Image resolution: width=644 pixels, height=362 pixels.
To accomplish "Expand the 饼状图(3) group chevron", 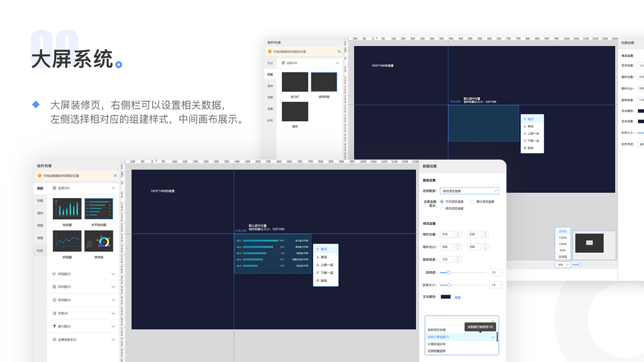I will [113, 300].
